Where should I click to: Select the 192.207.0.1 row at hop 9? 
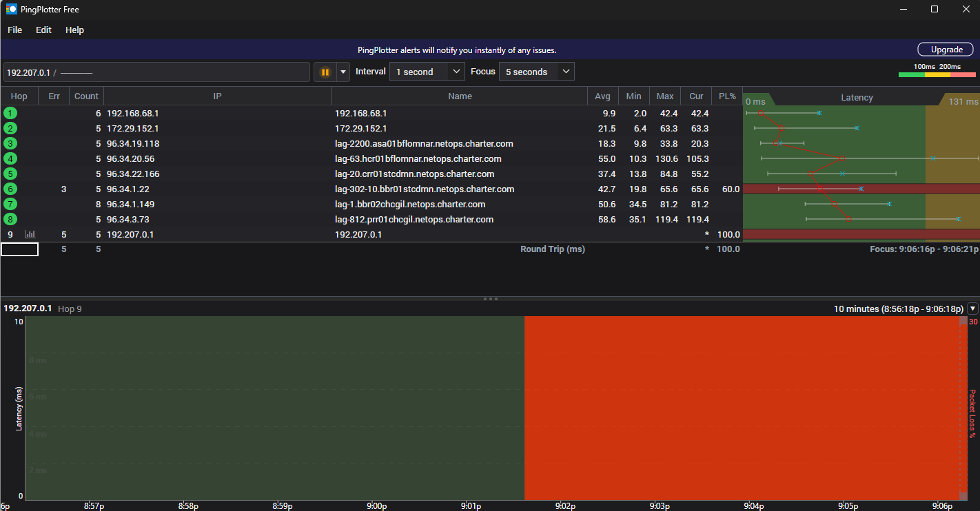(371, 234)
